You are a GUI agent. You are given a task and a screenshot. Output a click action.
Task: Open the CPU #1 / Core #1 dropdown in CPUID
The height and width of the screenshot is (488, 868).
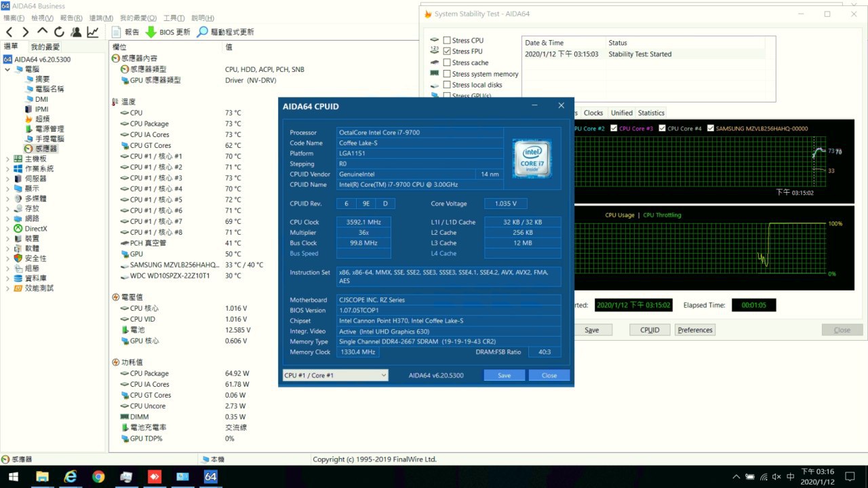pos(335,375)
